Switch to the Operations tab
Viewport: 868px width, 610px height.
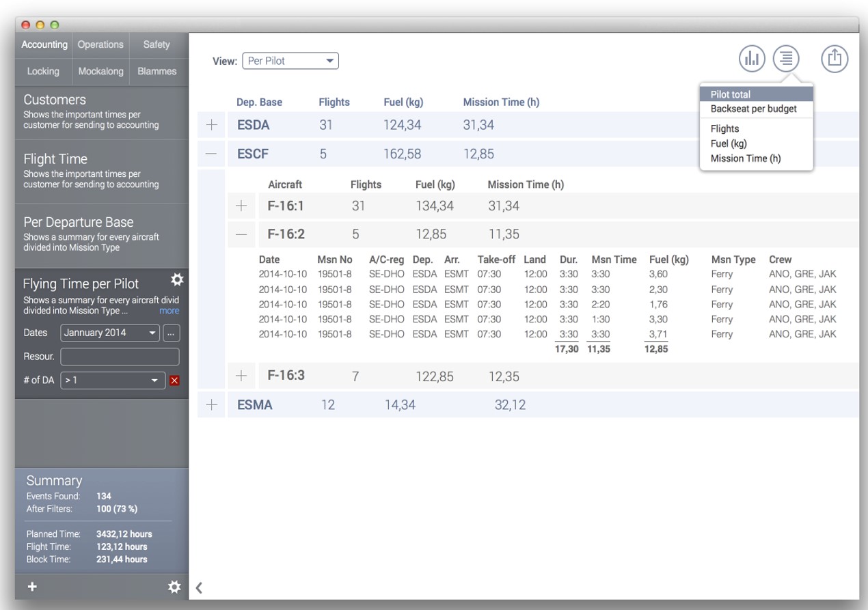point(100,45)
